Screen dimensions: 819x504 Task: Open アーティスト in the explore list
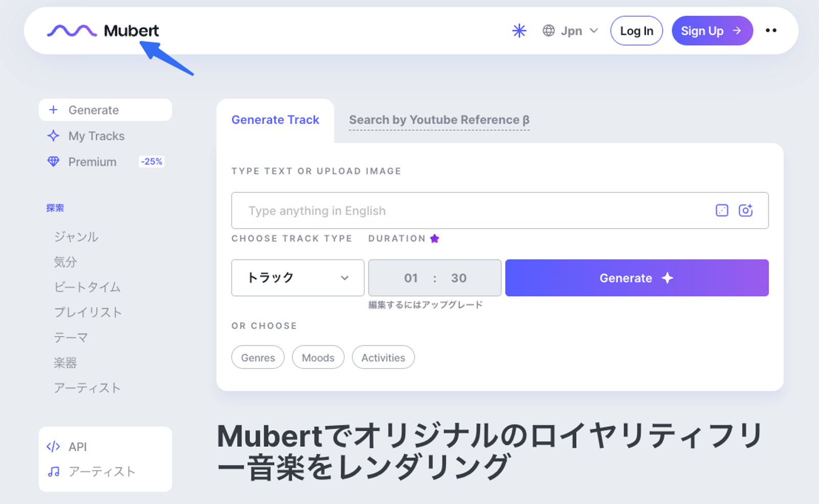click(88, 388)
